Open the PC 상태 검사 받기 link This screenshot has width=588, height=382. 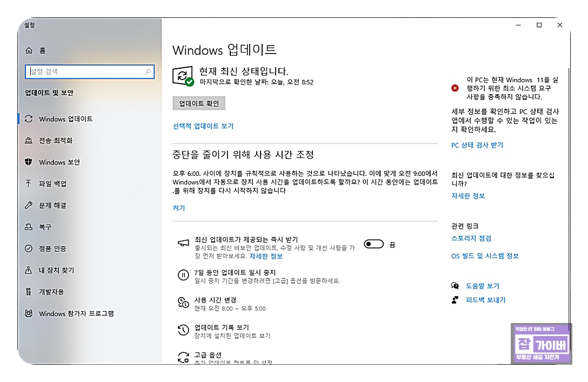pos(478,145)
